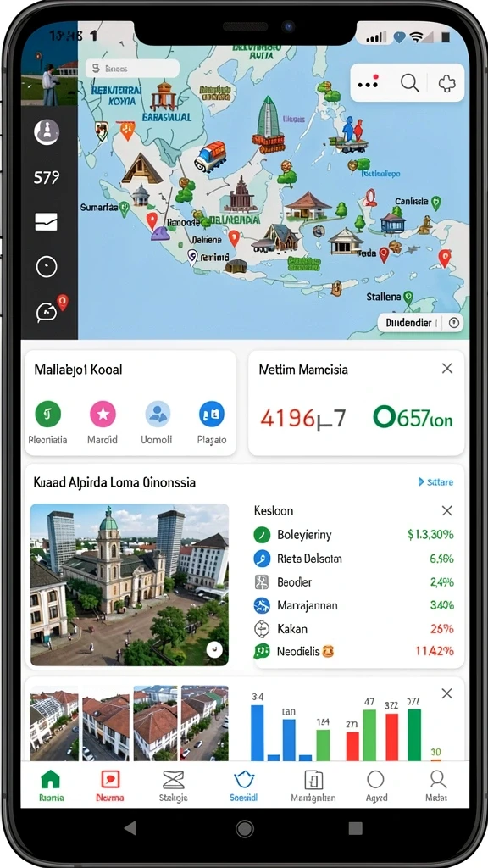Open the Sittare link
Viewport: 488px width, 868px height.
[x=436, y=482]
